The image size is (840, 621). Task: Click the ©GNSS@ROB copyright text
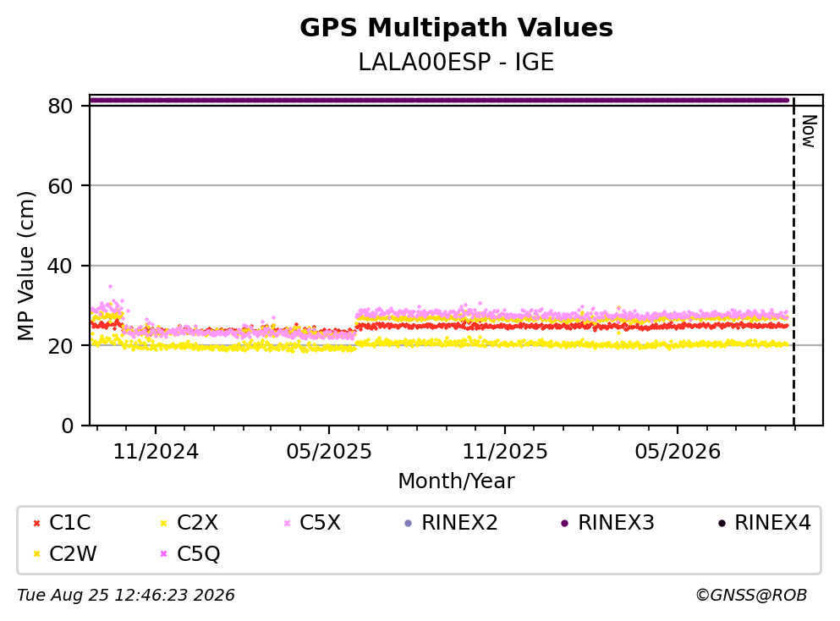coord(751,596)
